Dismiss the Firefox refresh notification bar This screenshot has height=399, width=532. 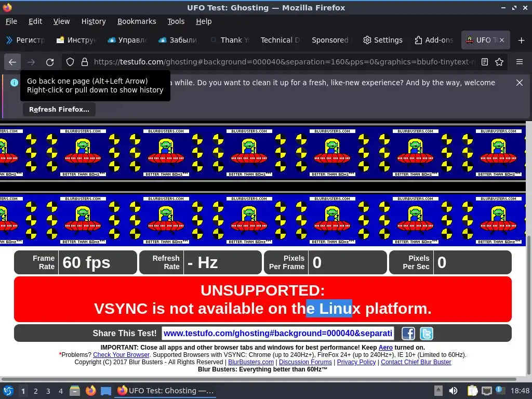click(520, 83)
